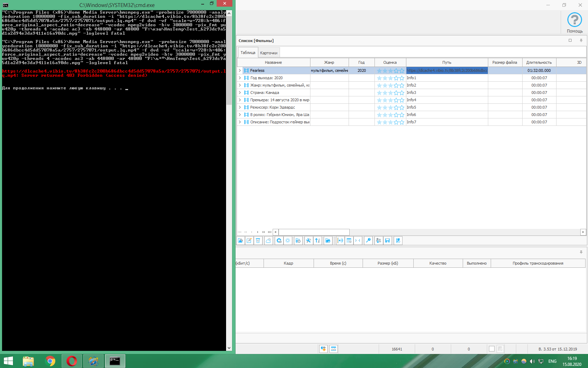The image size is (588, 368).
Task: Click the floppy disk save icon
Action: (x=387, y=240)
